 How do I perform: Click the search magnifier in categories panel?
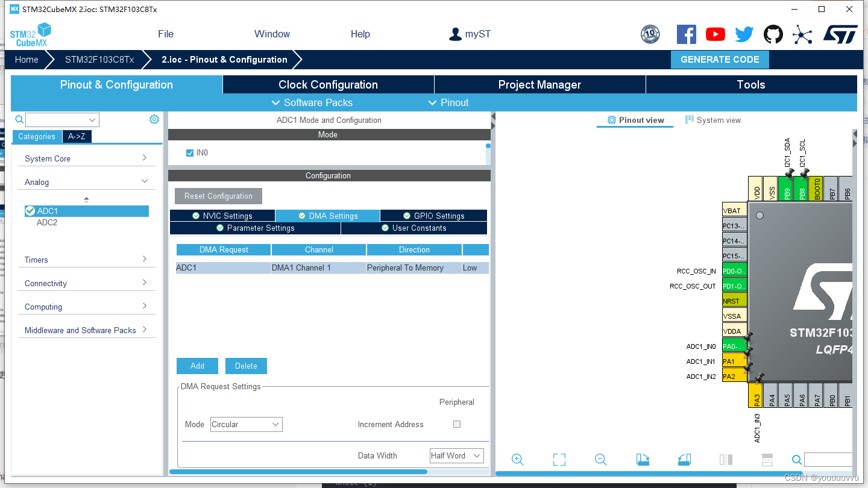19,119
